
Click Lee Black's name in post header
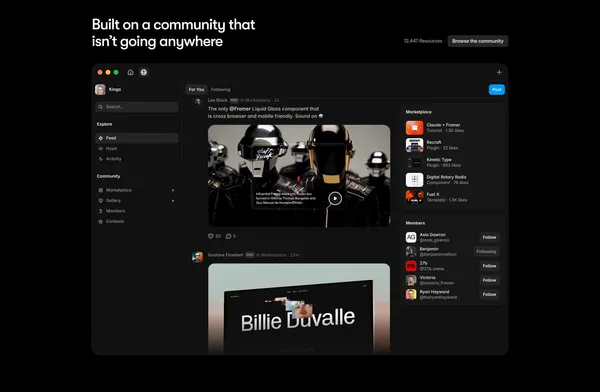pos(217,100)
